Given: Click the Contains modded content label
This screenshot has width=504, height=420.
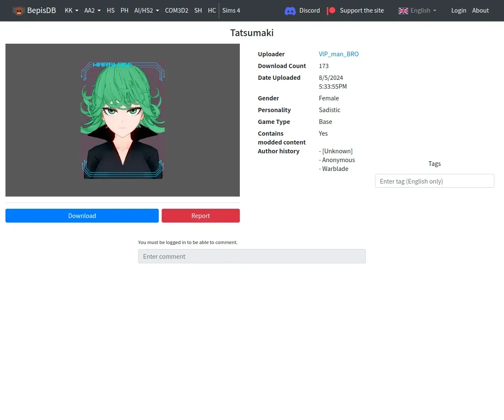Looking at the screenshot, I should pyautogui.click(x=282, y=138).
